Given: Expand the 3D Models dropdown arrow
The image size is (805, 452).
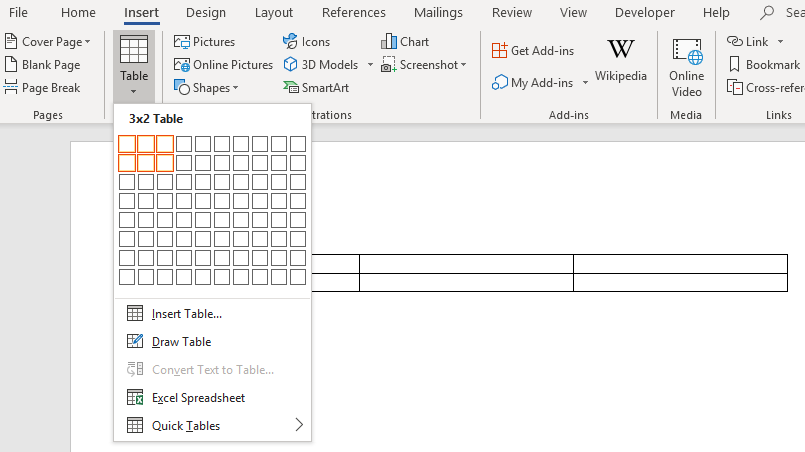Looking at the screenshot, I should pos(370,65).
